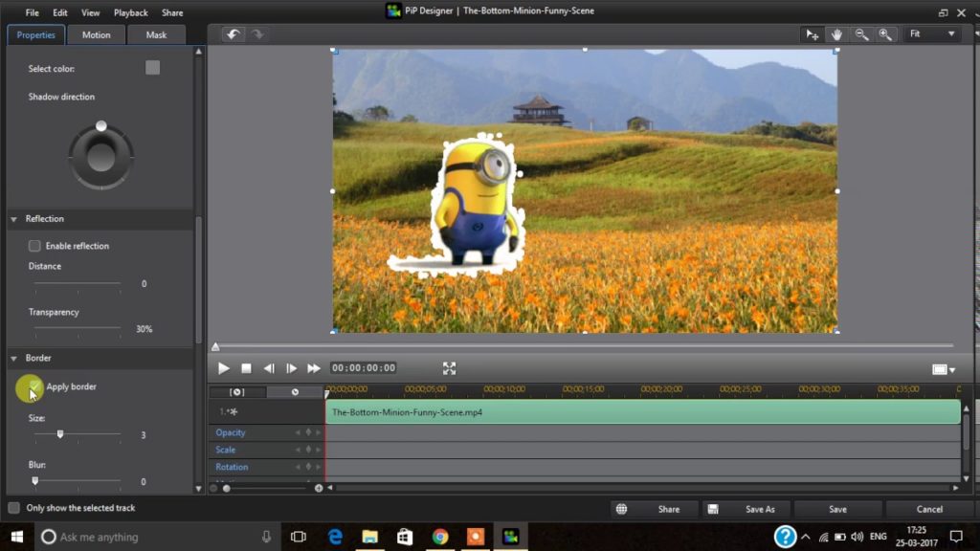Click the Save As button
Image resolution: width=980 pixels, height=551 pixels.
(746, 509)
